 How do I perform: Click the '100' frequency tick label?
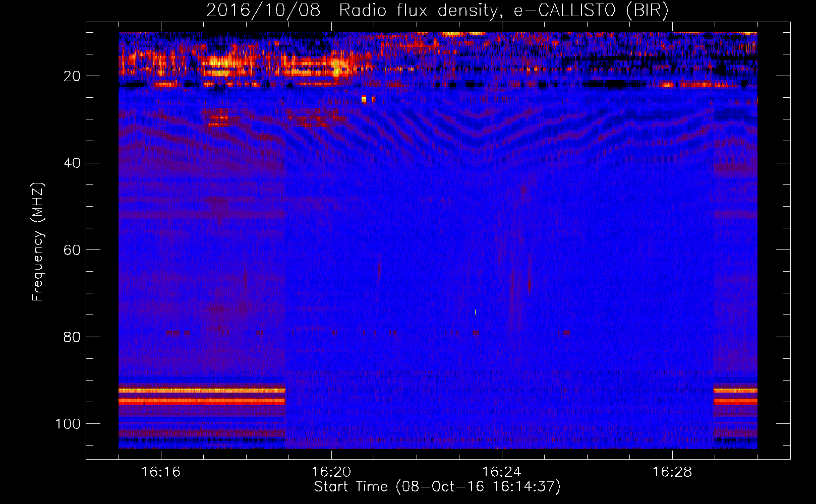68,424
